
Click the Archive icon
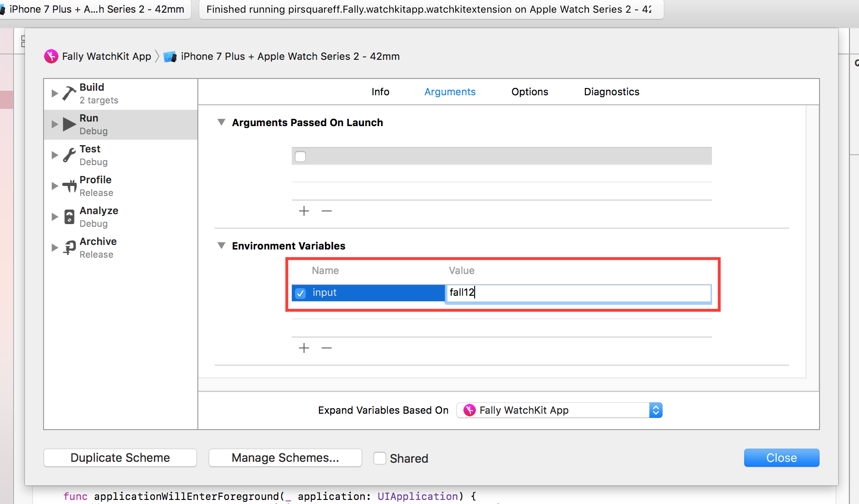coord(69,248)
